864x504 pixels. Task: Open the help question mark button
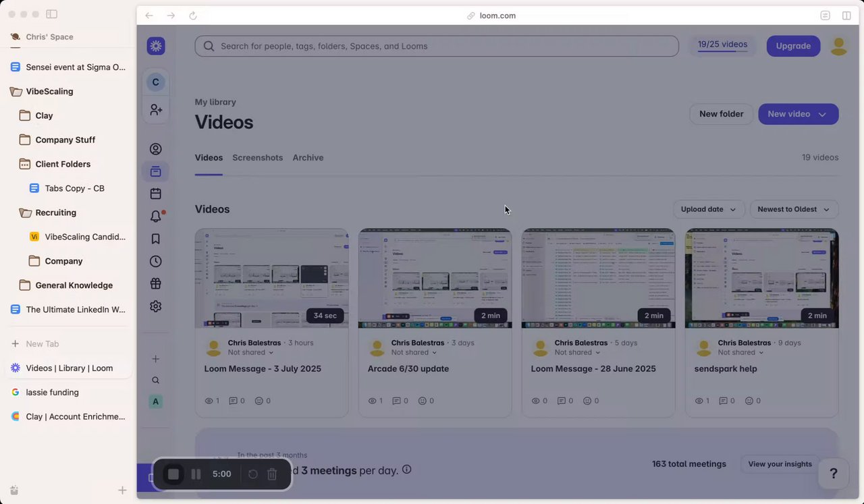[x=834, y=474]
